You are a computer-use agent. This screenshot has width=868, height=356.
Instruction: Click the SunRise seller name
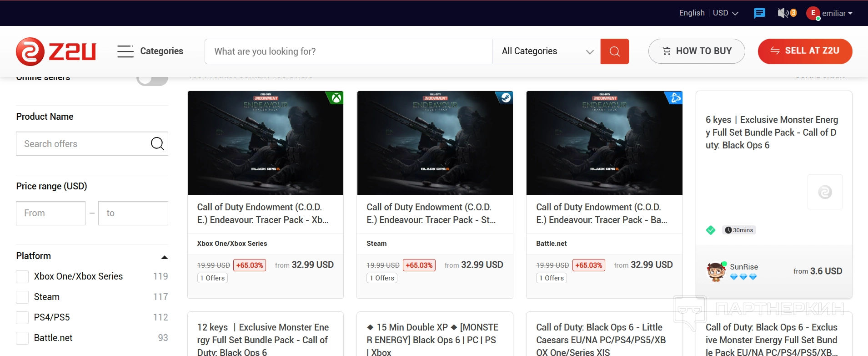click(x=744, y=267)
